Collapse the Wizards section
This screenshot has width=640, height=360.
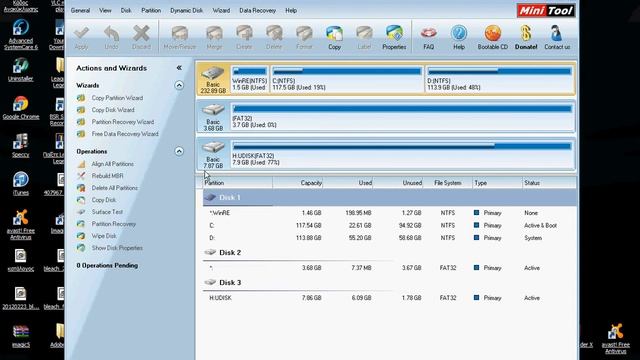[179, 85]
